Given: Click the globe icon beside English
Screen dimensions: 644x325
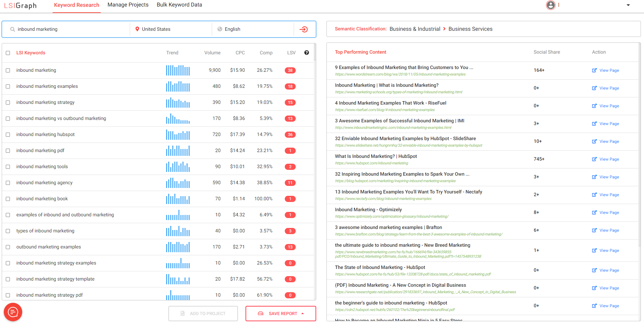Looking at the screenshot, I should 220,29.
